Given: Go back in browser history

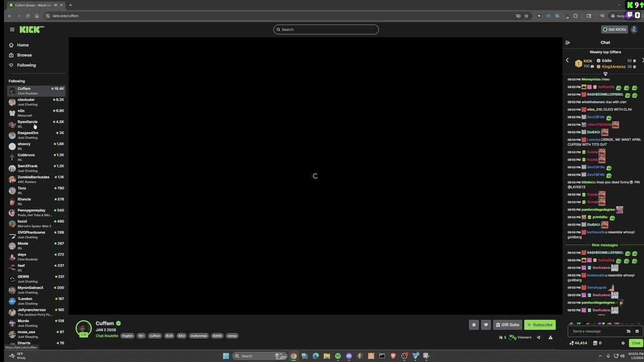Looking at the screenshot, I should point(10,16).
